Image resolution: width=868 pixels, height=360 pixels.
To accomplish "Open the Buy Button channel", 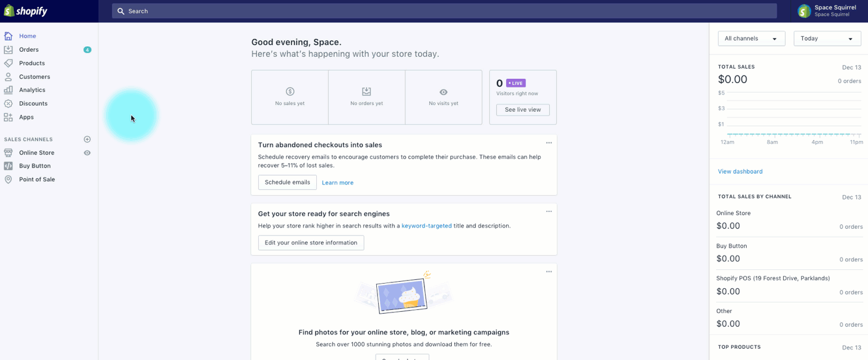I will pyautogui.click(x=35, y=166).
